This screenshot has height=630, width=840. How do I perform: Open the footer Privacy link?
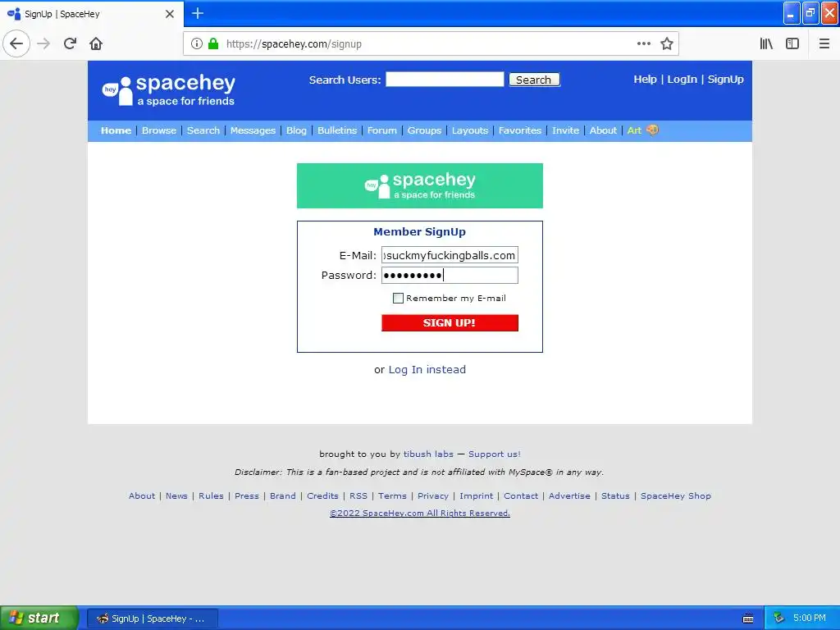(x=433, y=496)
